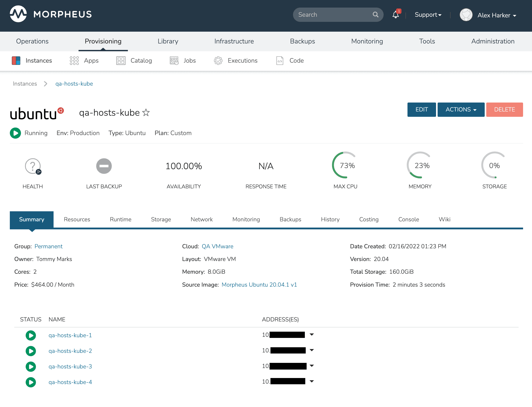Expand the Support menu

point(428,15)
